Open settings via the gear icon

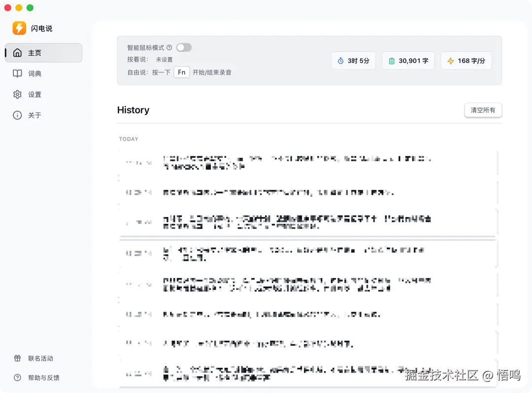(x=17, y=94)
